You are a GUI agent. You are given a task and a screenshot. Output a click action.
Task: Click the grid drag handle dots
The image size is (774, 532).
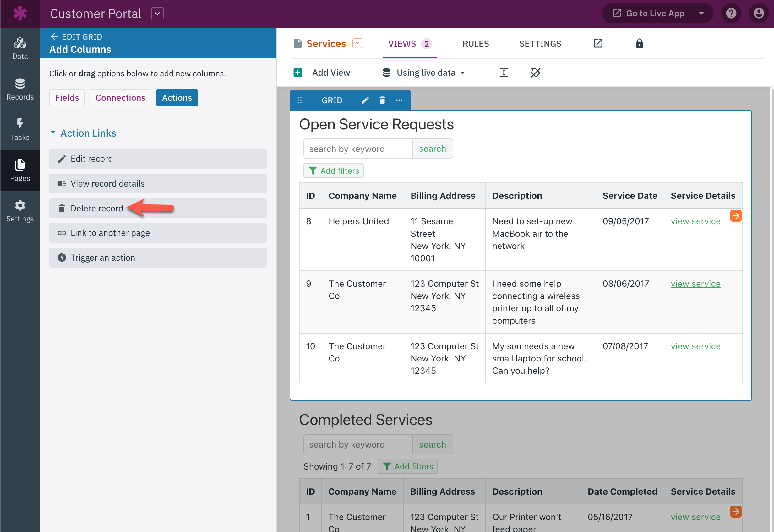(x=300, y=100)
